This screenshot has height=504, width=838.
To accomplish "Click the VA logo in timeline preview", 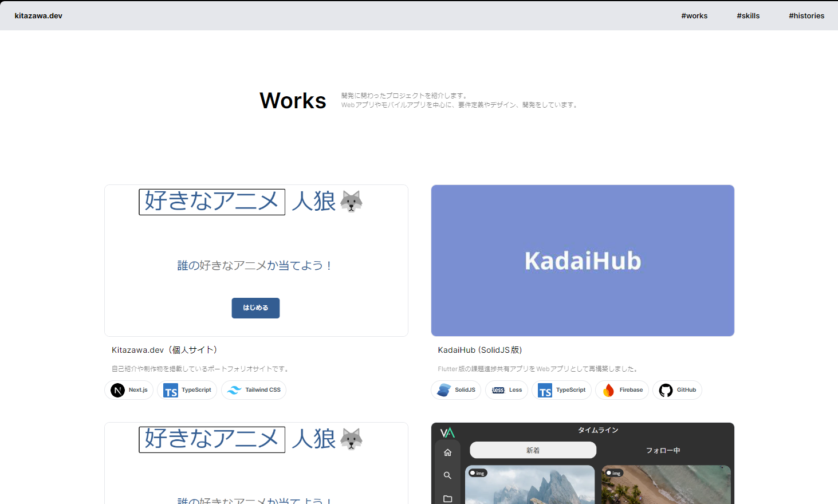I will (447, 432).
